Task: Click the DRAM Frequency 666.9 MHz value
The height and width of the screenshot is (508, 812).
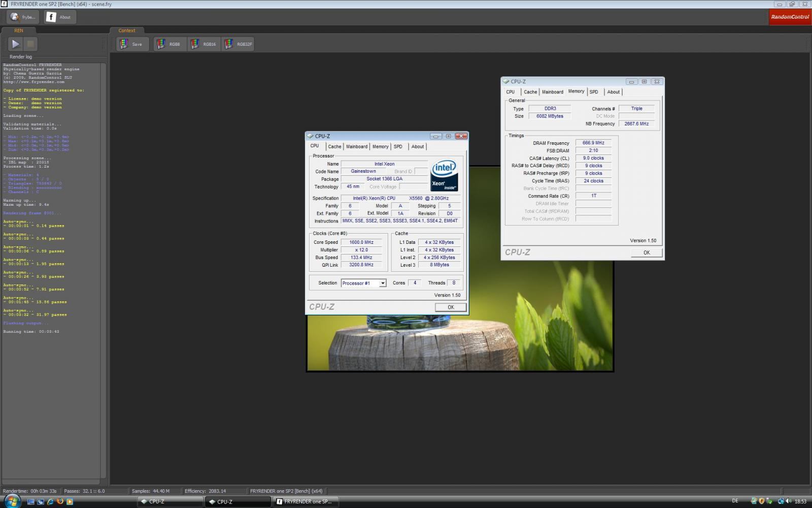Action: coord(593,143)
